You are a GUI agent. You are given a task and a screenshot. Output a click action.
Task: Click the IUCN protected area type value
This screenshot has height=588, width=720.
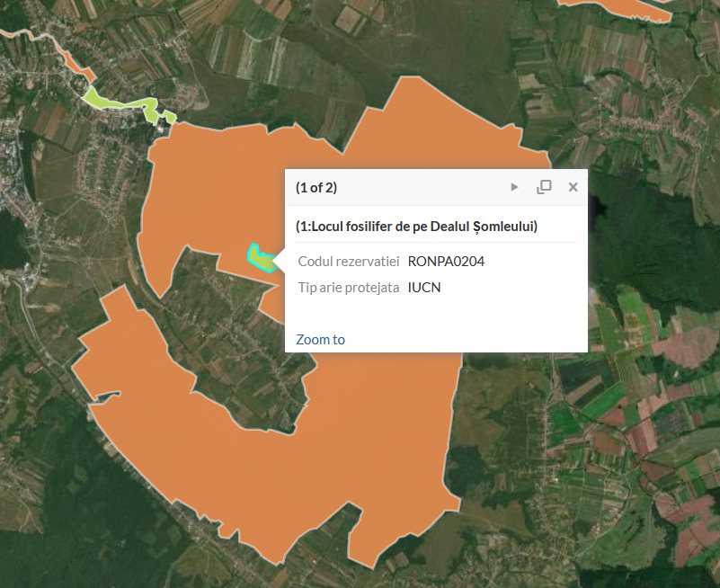(x=424, y=288)
